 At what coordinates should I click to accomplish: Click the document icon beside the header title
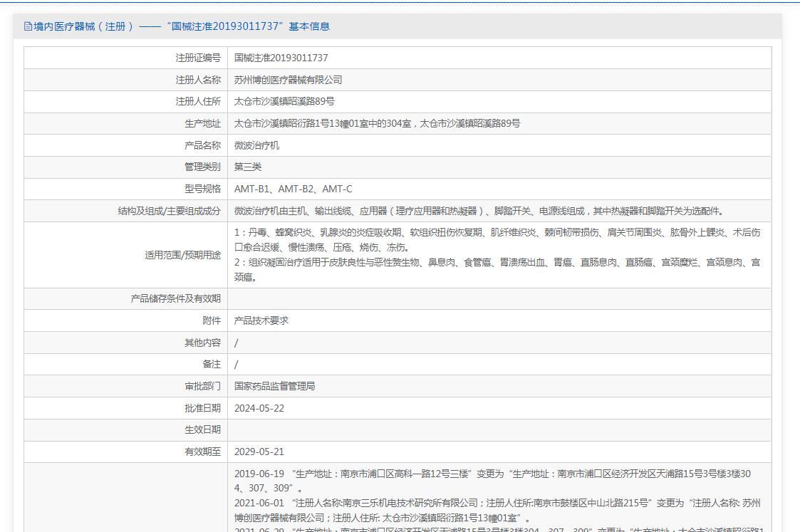[x=28, y=26]
